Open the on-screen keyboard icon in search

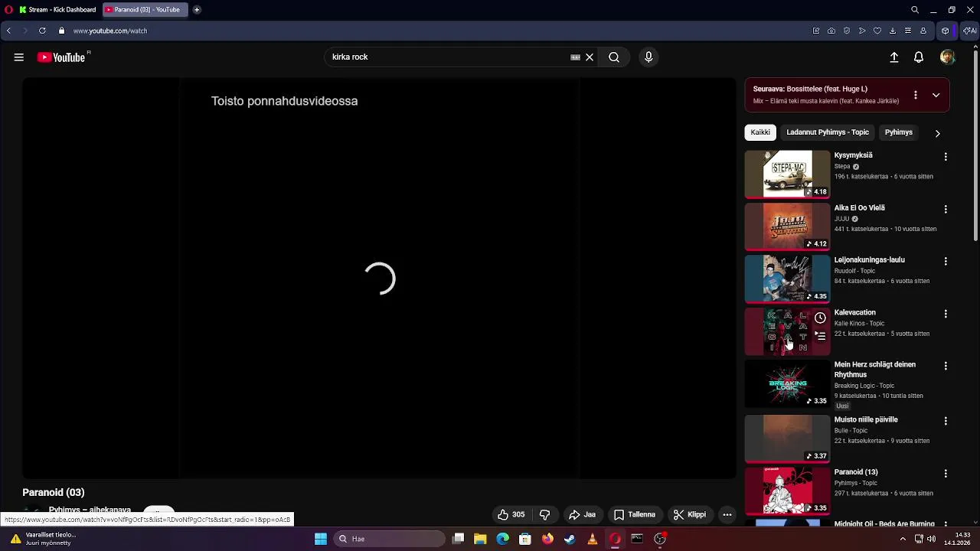click(575, 57)
